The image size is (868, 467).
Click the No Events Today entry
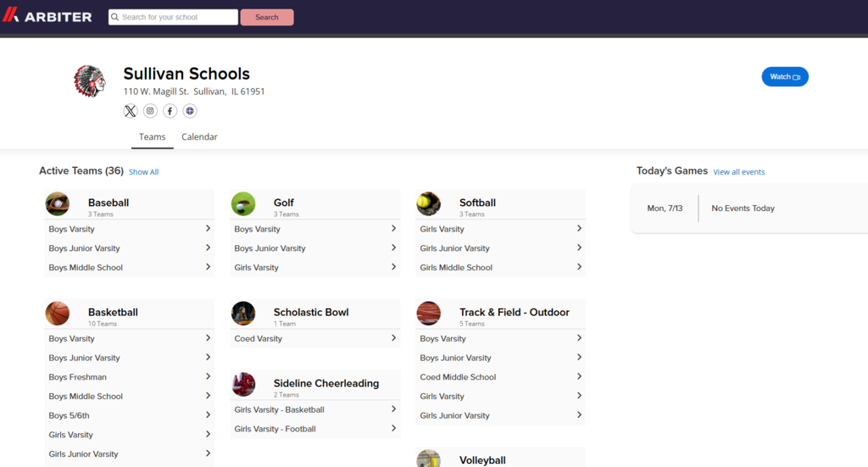[x=743, y=208]
